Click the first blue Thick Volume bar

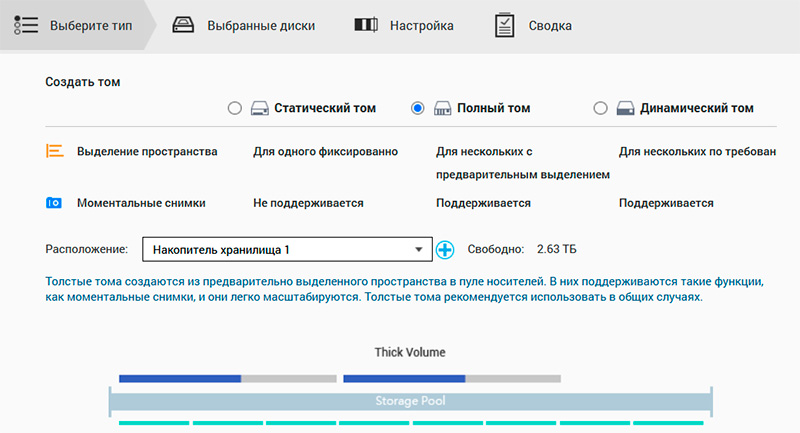tap(180, 379)
